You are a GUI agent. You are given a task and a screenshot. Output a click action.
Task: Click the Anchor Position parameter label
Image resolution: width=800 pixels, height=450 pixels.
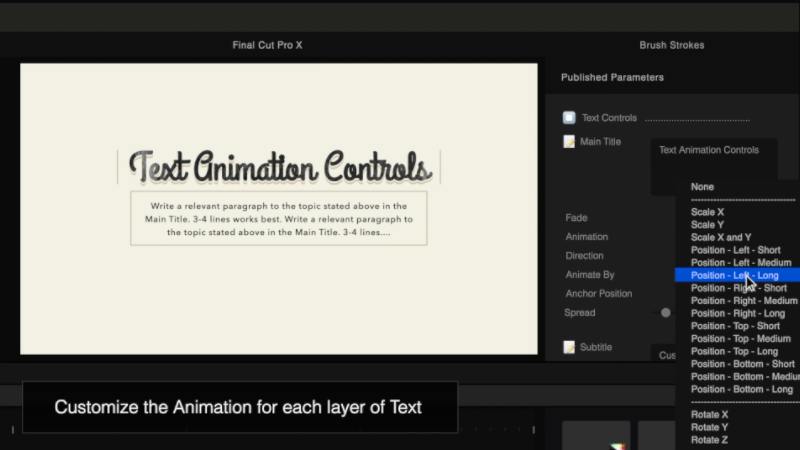point(598,293)
